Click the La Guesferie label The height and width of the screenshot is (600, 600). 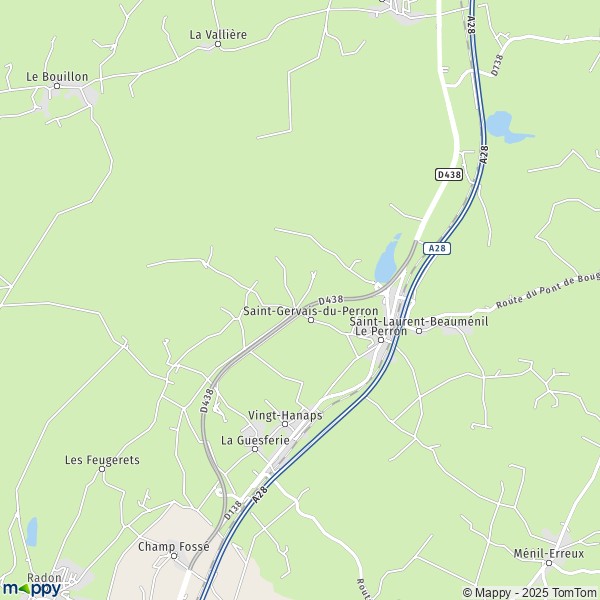(255, 440)
